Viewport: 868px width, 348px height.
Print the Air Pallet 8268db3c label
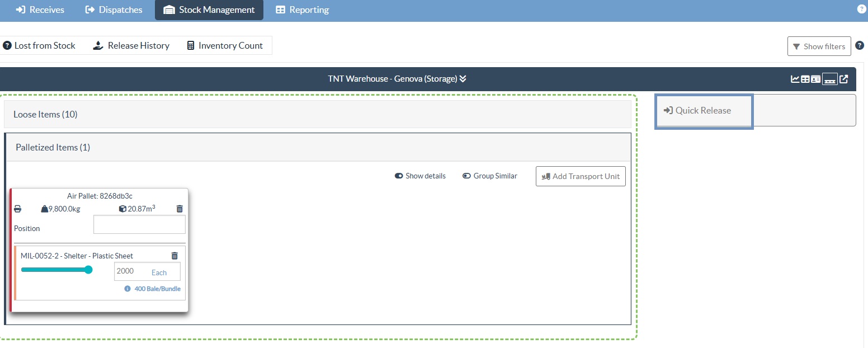pos(18,209)
